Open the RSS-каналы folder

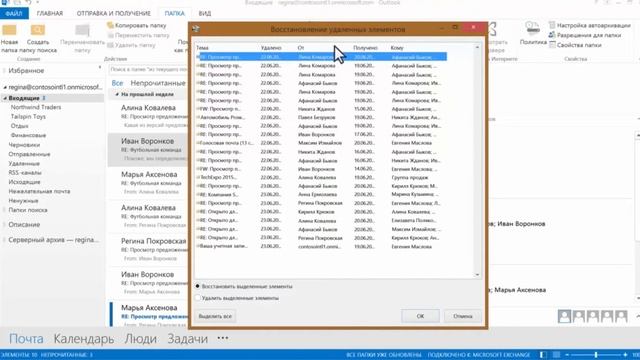pyautogui.click(x=25, y=173)
